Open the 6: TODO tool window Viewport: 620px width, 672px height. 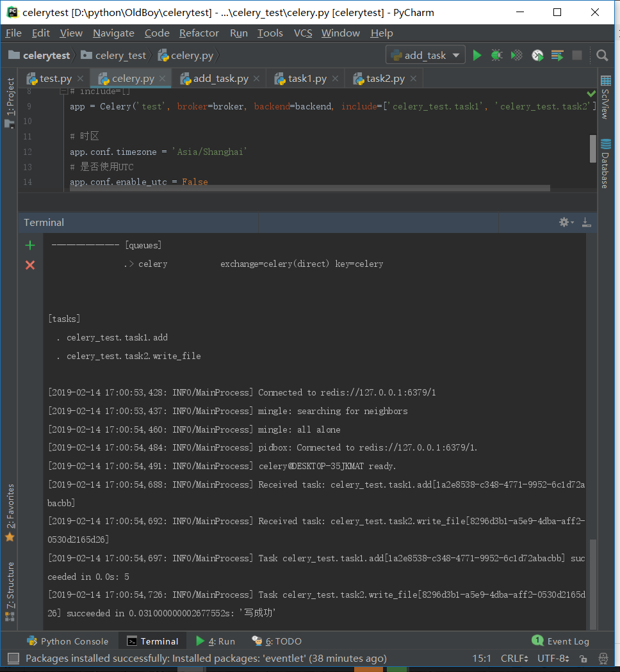[x=277, y=641]
